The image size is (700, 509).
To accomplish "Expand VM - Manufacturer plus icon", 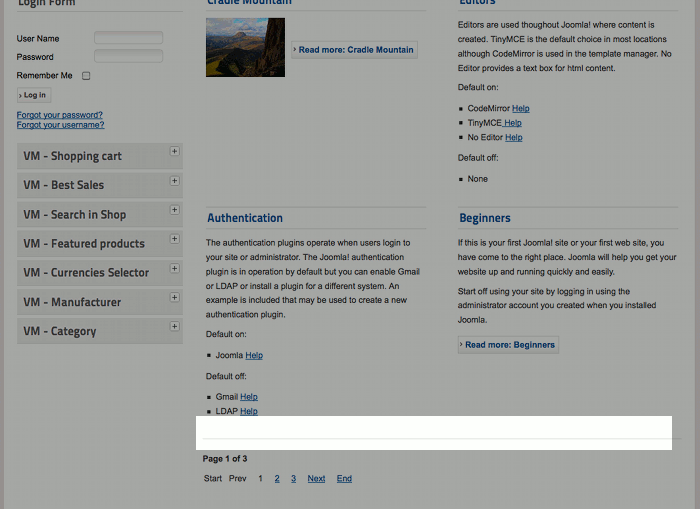I will pos(175,297).
